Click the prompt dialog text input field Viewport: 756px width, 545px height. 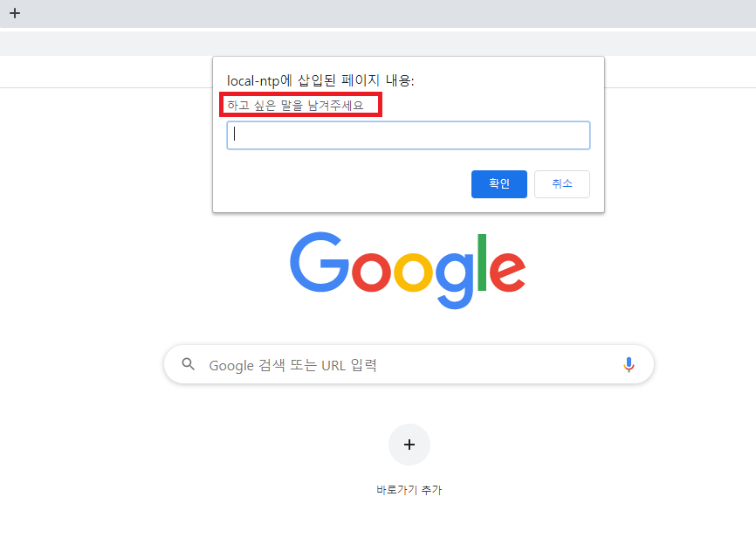(409, 135)
